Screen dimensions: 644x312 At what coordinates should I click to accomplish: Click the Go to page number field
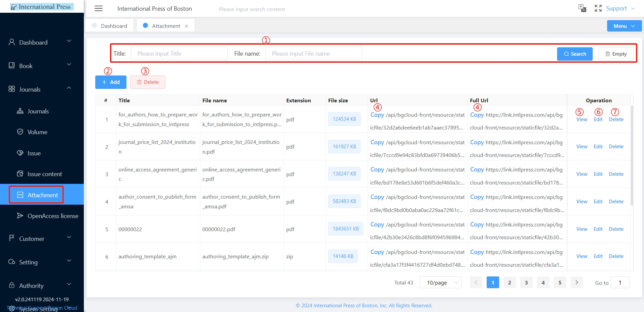(x=620, y=282)
